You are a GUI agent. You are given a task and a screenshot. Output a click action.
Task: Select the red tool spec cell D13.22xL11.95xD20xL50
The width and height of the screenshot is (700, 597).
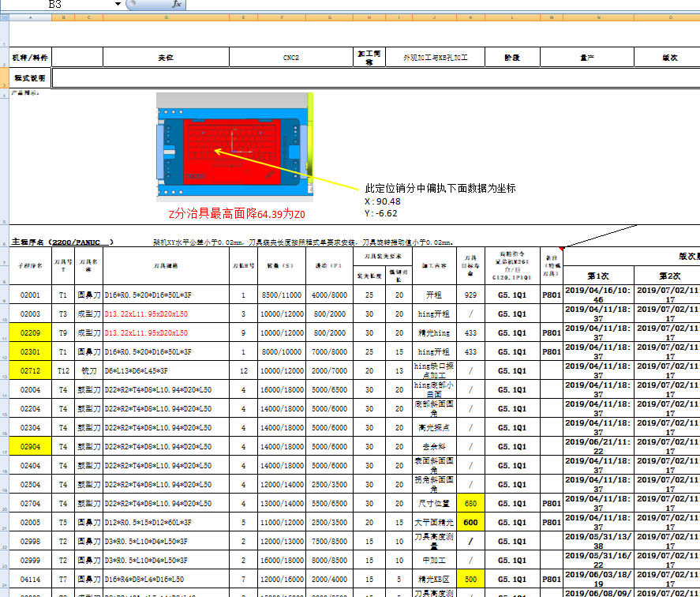[145, 315]
